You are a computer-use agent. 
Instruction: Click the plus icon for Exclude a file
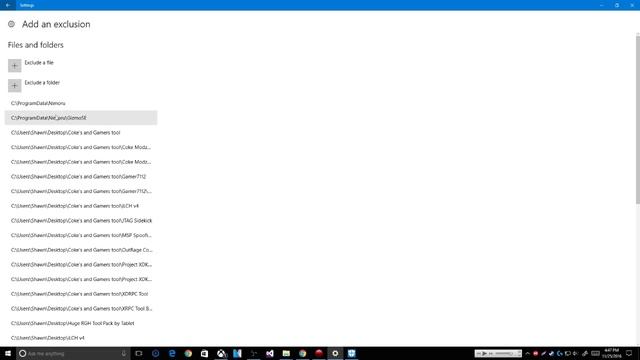point(14,65)
